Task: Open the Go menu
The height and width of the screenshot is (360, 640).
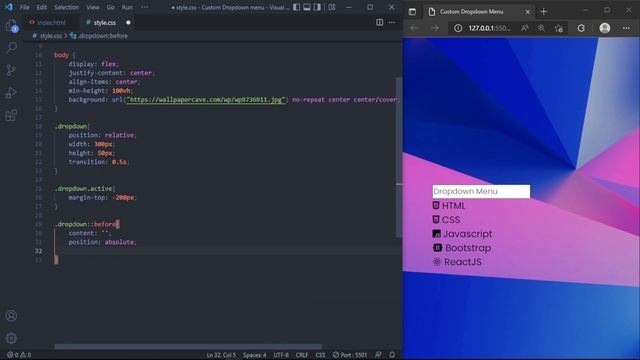Action: click(x=111, y=7)
